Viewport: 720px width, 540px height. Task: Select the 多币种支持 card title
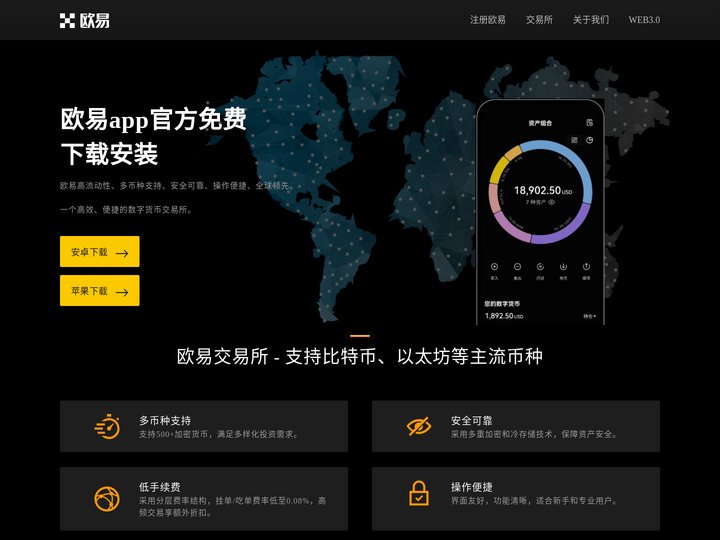pyautogui.click(x=165, y=421)
